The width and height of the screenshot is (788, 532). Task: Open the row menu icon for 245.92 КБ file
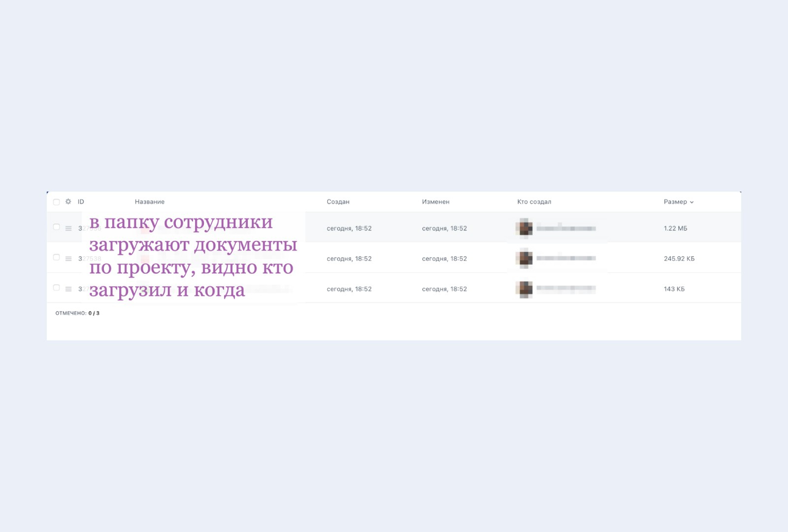[x=68, y=259]
